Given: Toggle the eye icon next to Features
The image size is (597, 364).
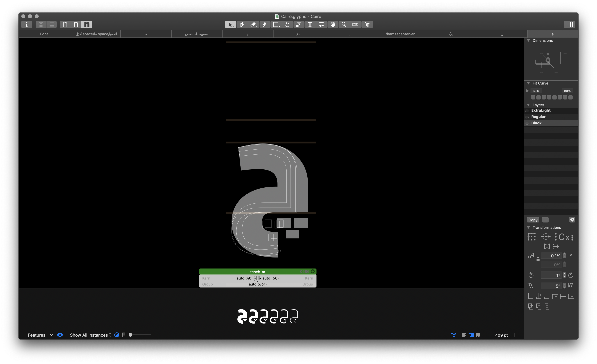Looking at the screenshot, I should point(60,335).
